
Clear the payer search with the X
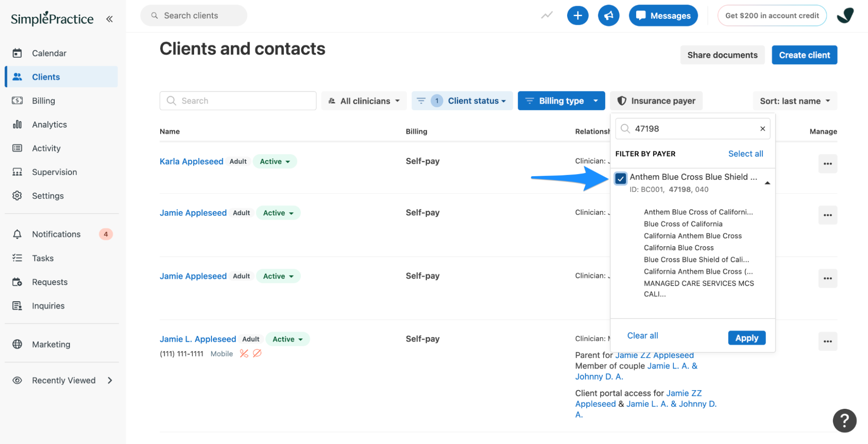point(762,128)
